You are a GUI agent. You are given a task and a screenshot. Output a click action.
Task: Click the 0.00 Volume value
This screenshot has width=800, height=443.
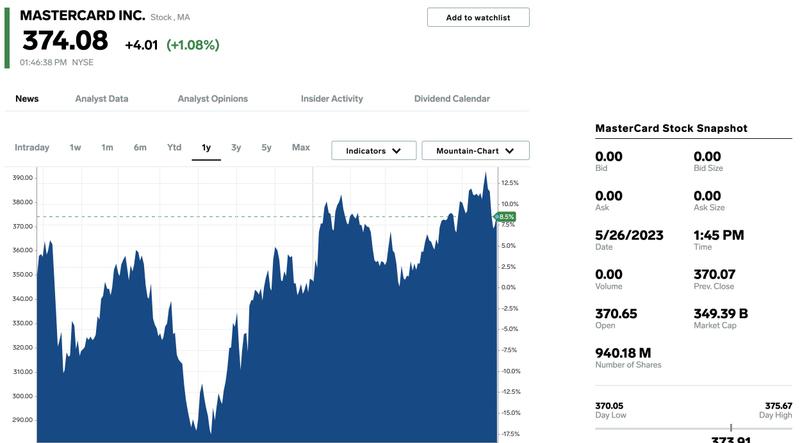pos(609,275)
